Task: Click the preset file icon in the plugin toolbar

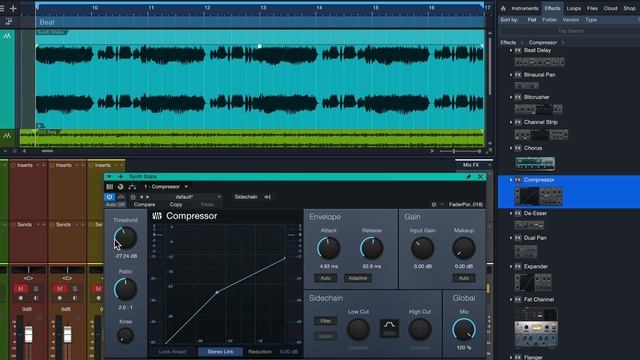Action: (133, 197)
